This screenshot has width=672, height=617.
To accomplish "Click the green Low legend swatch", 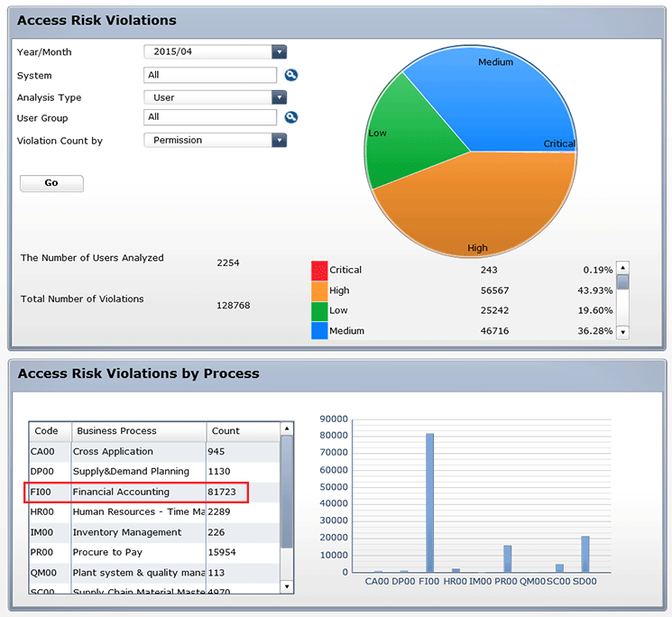I will 319,310.
